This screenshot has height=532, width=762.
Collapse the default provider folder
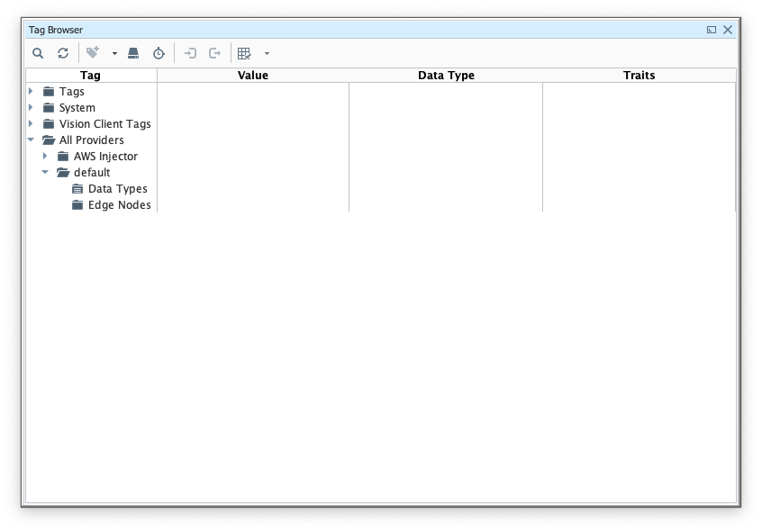point(45,172)
